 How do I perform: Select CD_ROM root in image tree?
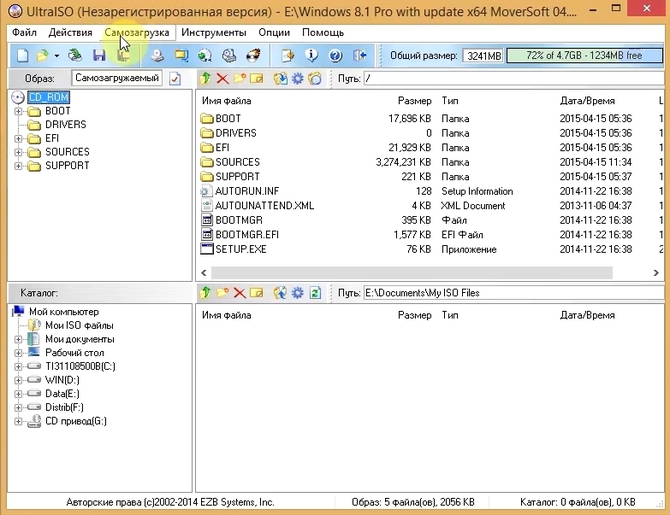point(48,97)
